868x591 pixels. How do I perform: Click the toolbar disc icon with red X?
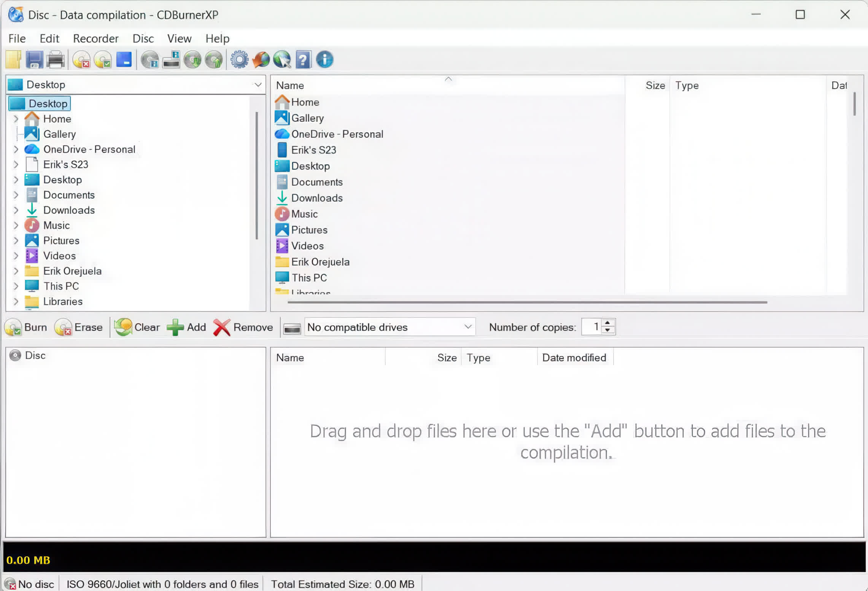81,60
